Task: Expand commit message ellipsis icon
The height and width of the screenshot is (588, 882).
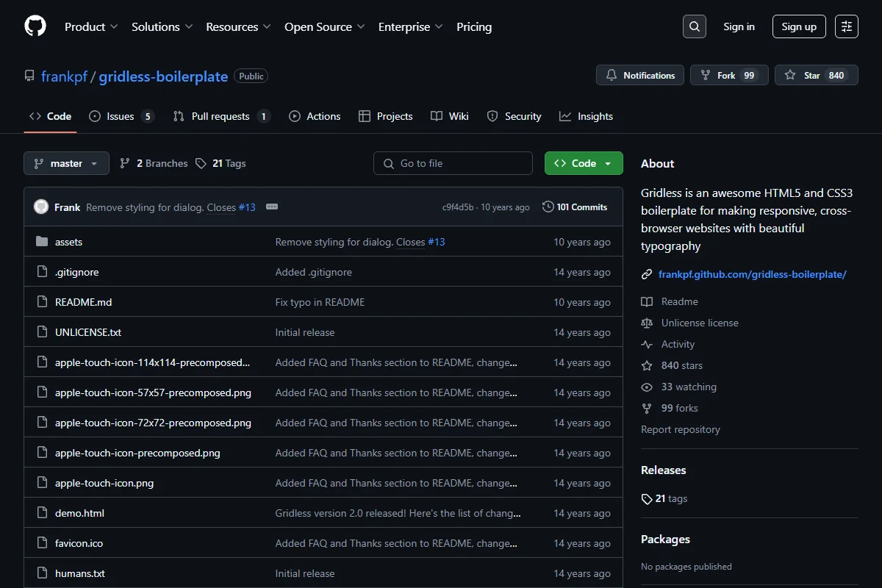Action: coord(272,207)
